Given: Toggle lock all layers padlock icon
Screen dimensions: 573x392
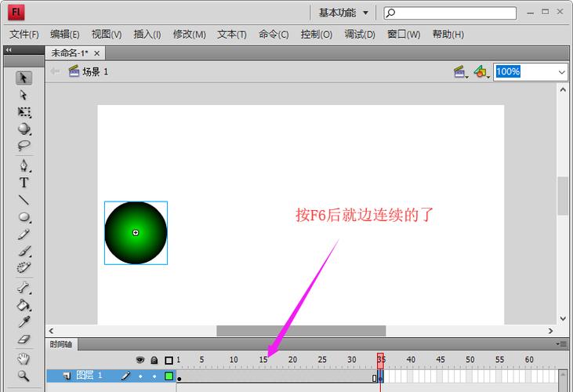Looking at the screenshot, I should click(154, 360).
